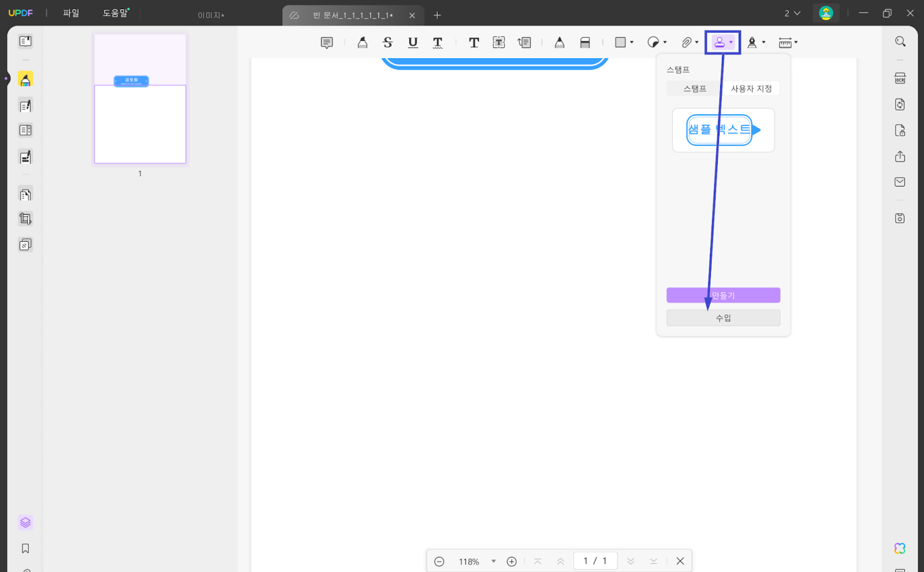Choose the 샘플 텍스트 stamp thumbnail

tap(723, 130)
